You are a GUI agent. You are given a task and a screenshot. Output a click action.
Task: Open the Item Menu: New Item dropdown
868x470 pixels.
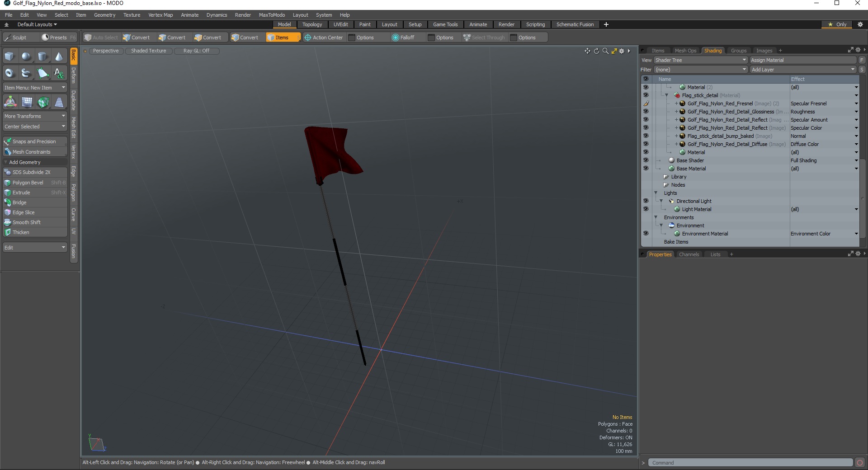[35, 88]
